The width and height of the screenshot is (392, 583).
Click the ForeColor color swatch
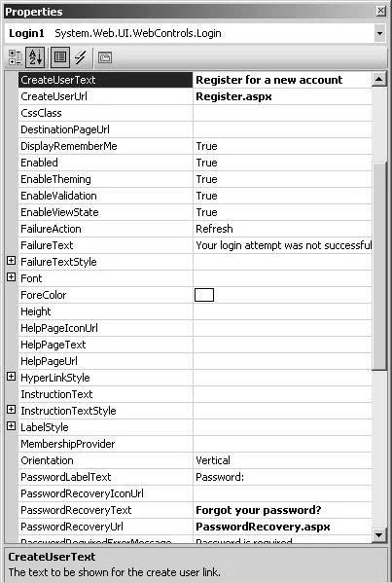[x=204, y=295]
